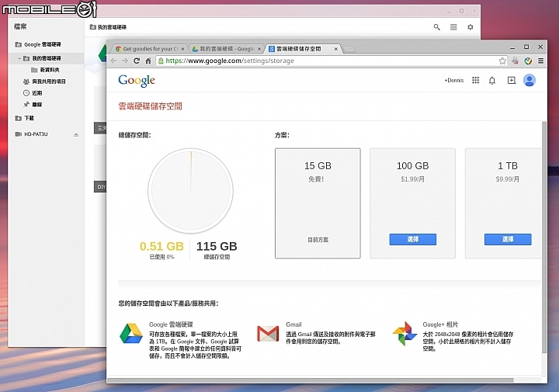Click the horizontal page scrollbar

310,380
